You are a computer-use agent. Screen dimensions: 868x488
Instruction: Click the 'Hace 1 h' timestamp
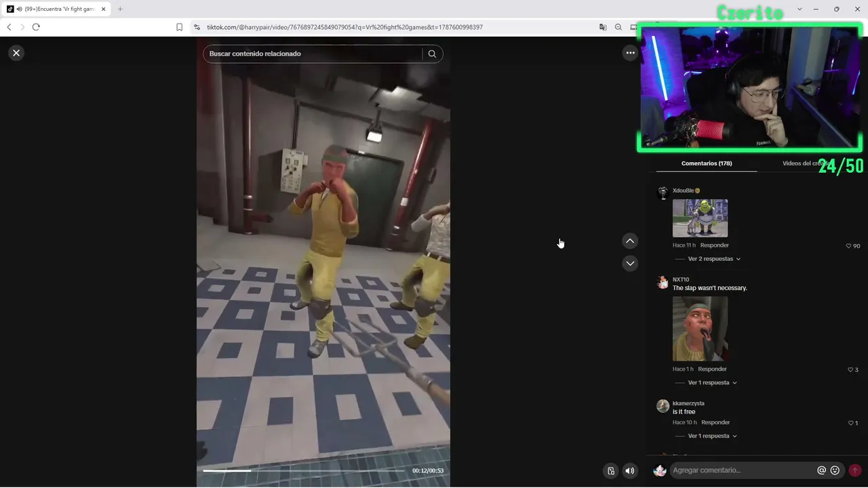click(683, 369)
